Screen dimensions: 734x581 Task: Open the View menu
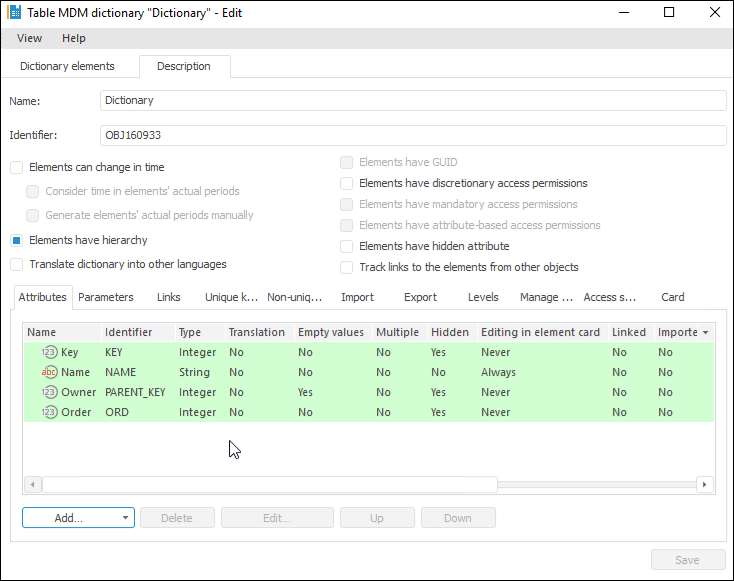tap(29, 38)
